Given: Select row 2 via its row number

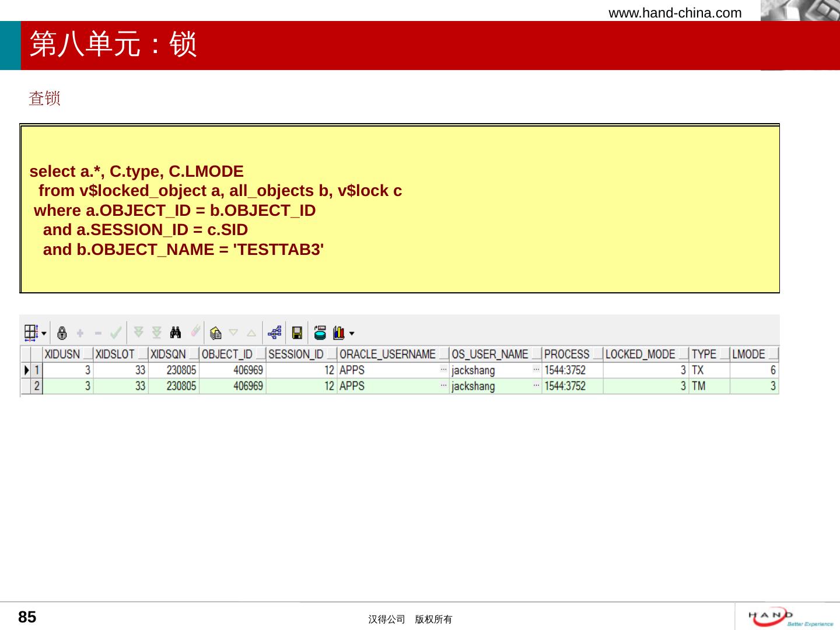Looking at the screenshot, I should point(37,386).
